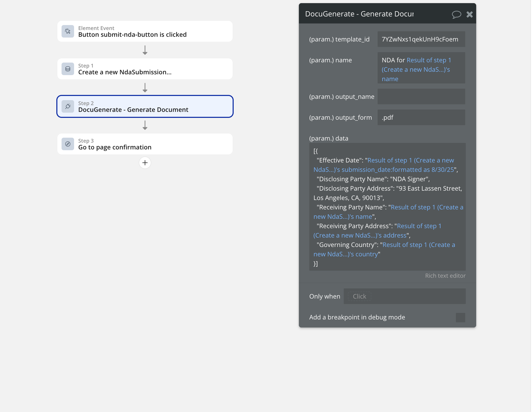Image resolution: width=532 pixels, height=412 pixels.
Task: Edit the name parameter field
Action: coord(421,68)
